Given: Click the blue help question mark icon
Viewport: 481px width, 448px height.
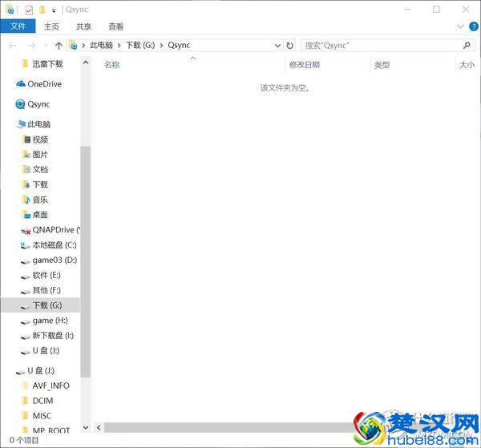Looking at the screenshot, I should (473, 26).
